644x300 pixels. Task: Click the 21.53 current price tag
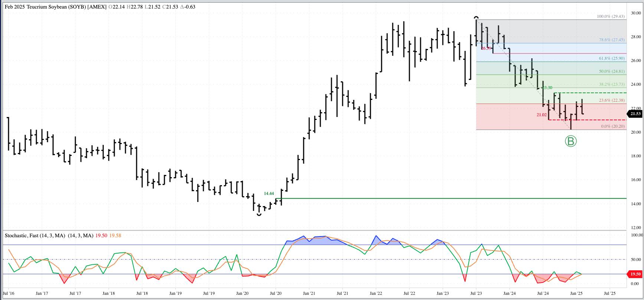click(x=635, y=114)
